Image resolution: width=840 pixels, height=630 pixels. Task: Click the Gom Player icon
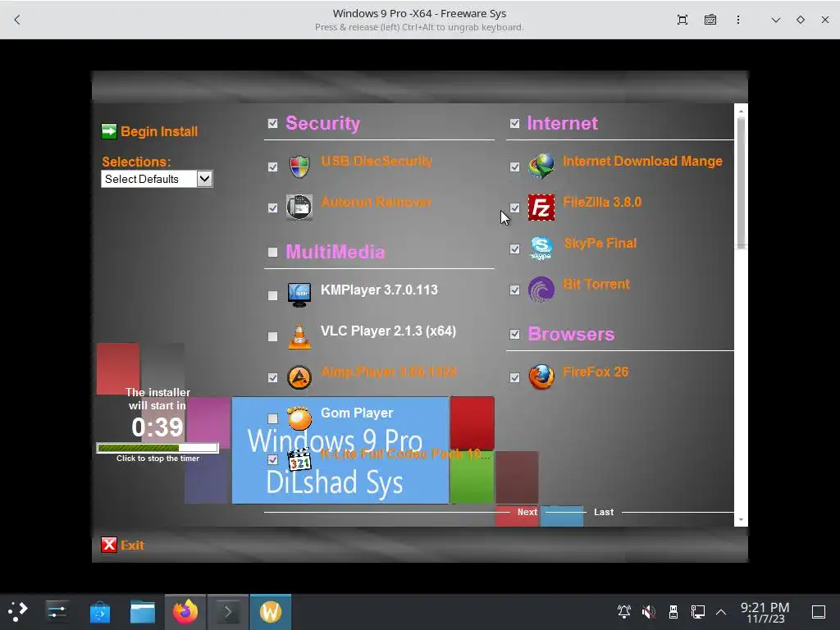pos(299,418)
